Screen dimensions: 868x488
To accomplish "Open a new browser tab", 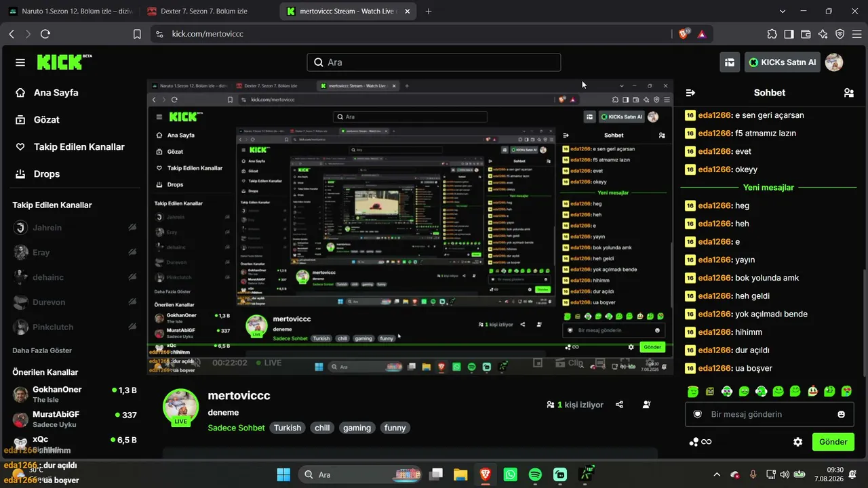I will [428, 12].
